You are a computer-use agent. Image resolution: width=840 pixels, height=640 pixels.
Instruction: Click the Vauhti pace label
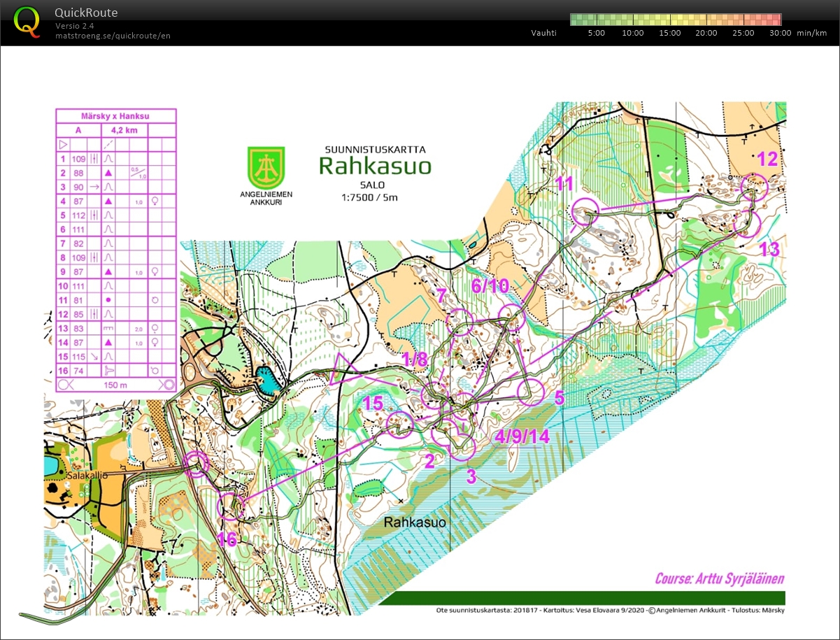(x=543, y=33)
